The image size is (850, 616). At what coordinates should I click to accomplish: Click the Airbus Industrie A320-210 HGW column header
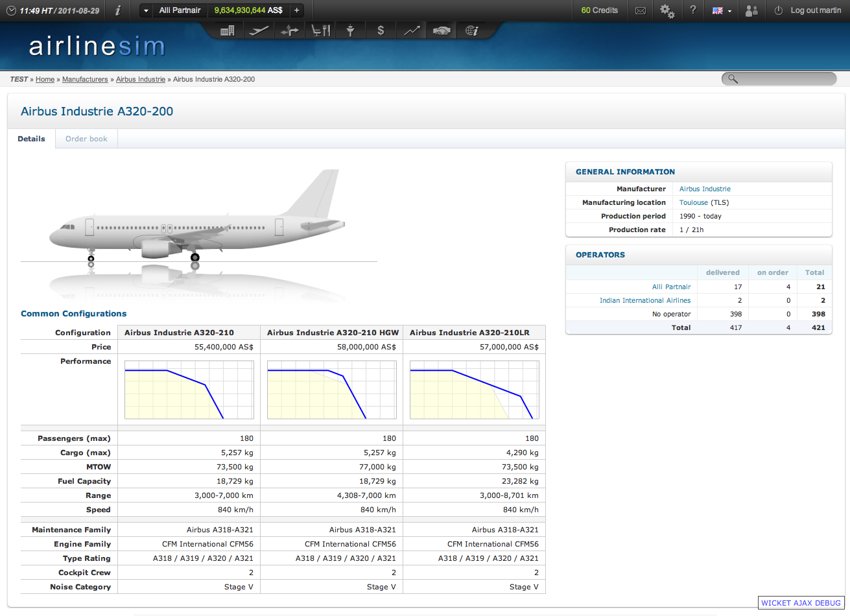[x=333, y=333]
